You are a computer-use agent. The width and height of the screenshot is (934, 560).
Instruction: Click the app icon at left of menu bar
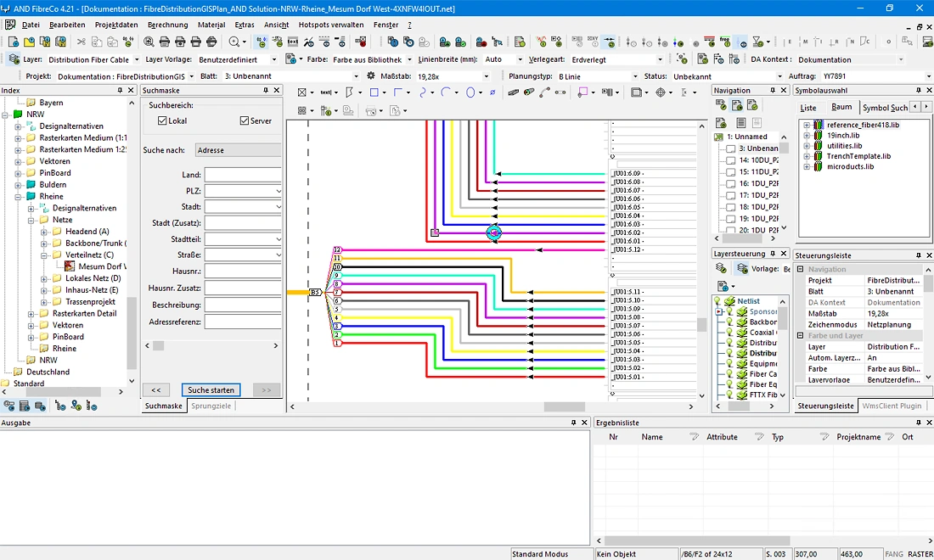point(10,25)
